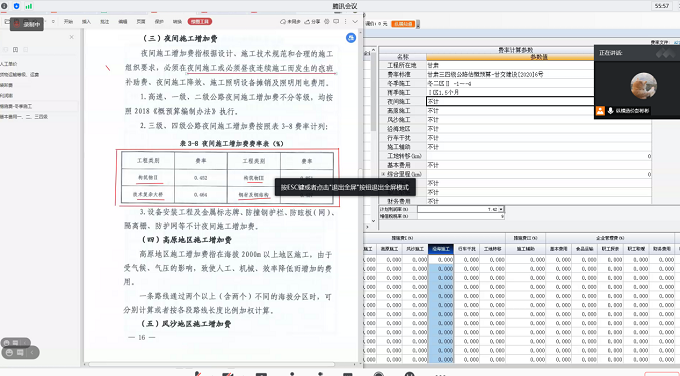
Task: Click the PDF horizontal scrollbar at bottom
Action: (x=212, y=365)
